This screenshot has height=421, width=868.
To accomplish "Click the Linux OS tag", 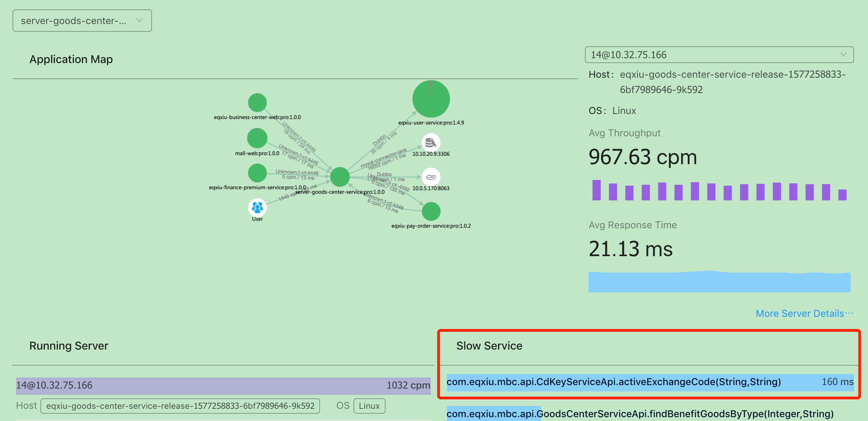I will pos(369,406).
